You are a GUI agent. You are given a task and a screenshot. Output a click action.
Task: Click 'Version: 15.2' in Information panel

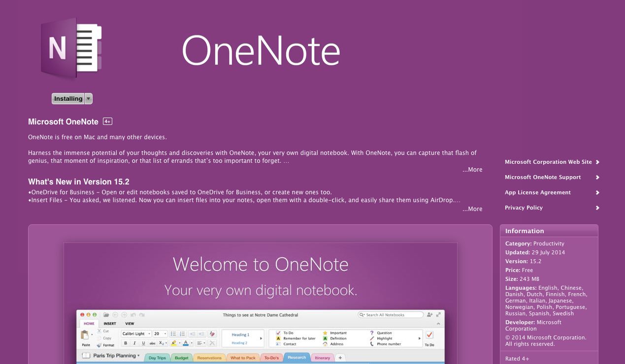point(523,261)
